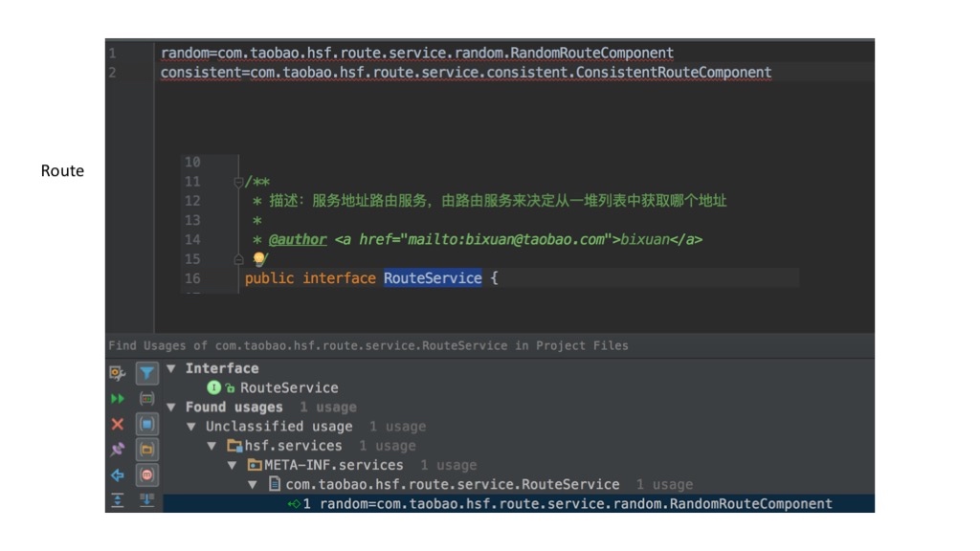Collapse the META-INF.services node
The image size is (980, 551).
(x=232, y=466)
